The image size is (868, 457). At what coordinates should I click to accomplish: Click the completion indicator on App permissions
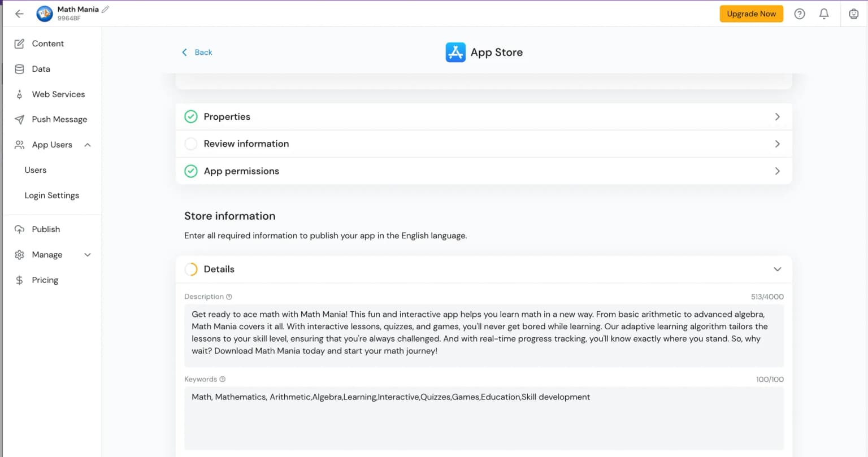[x=191, y=171]
